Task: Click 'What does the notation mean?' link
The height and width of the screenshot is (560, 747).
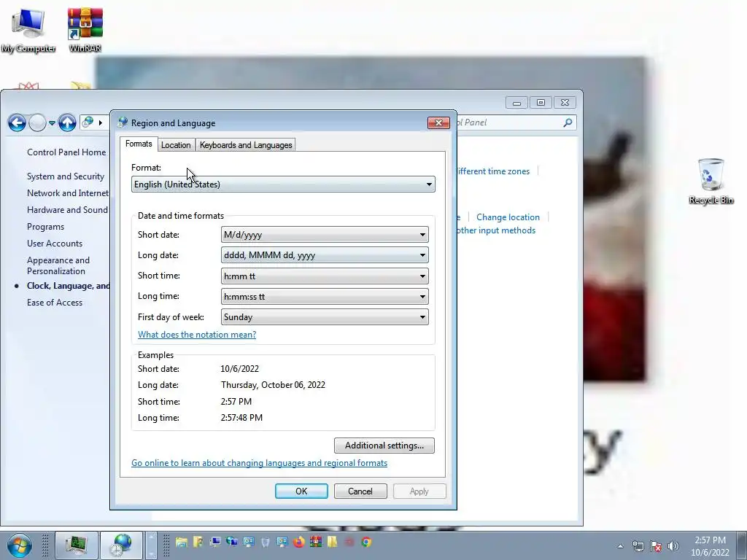Action: click(x=197, y=334)
